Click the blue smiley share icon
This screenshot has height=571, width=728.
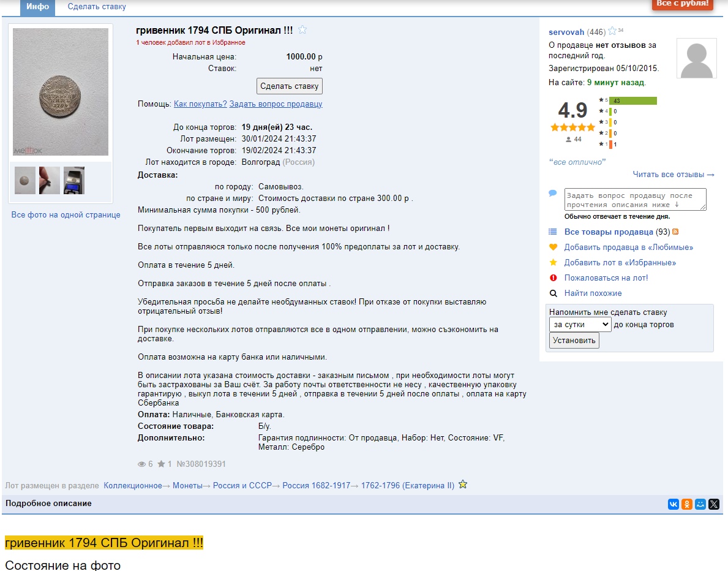click(x=700, y=504)
